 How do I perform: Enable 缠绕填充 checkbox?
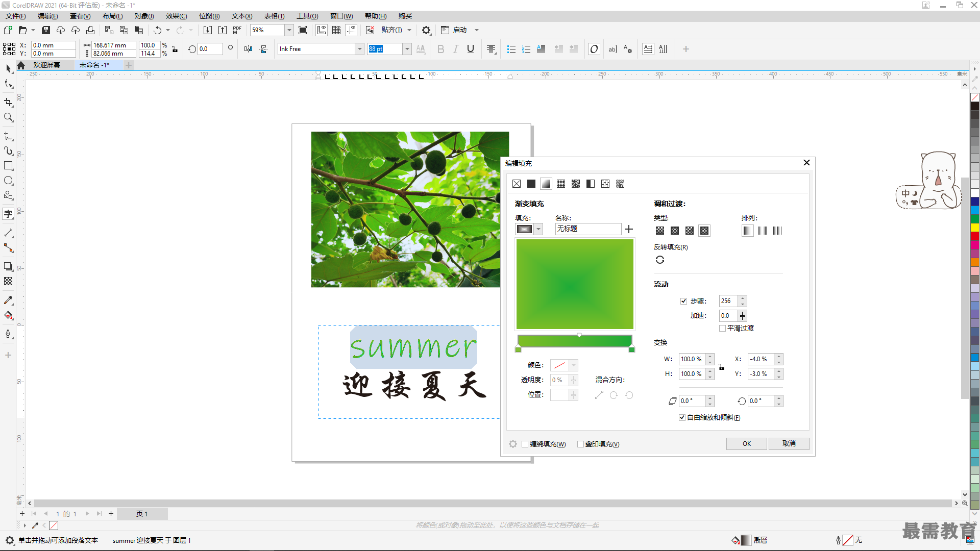pos(525,444)
